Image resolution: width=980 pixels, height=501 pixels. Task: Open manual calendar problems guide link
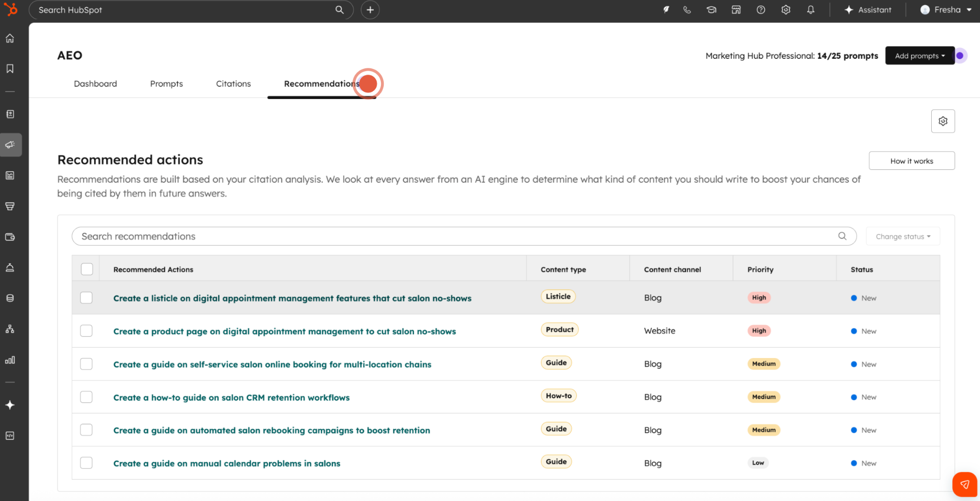(x=227, y=463)
